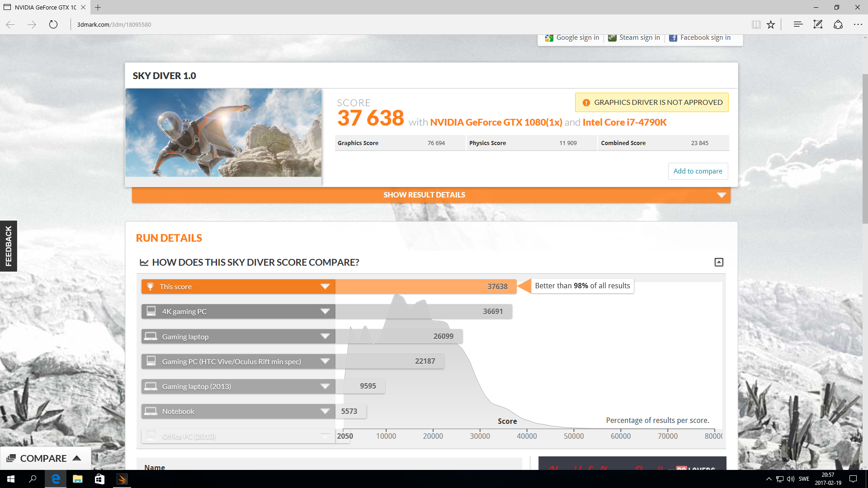This screenshot has width=868, height=488.
Task: Close the NVIDIA GeForce GTX tab
Action: pyautogui.click(x=83, y=7)
